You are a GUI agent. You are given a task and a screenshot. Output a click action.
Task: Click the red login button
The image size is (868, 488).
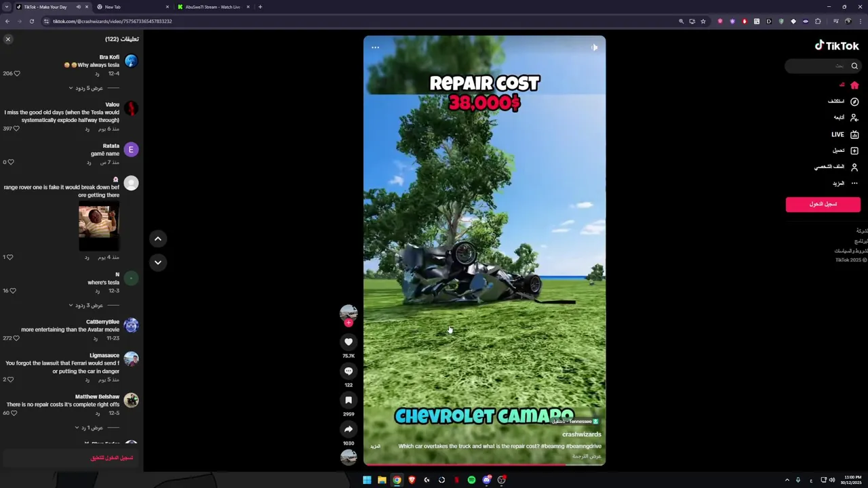(x=823, y=204)
